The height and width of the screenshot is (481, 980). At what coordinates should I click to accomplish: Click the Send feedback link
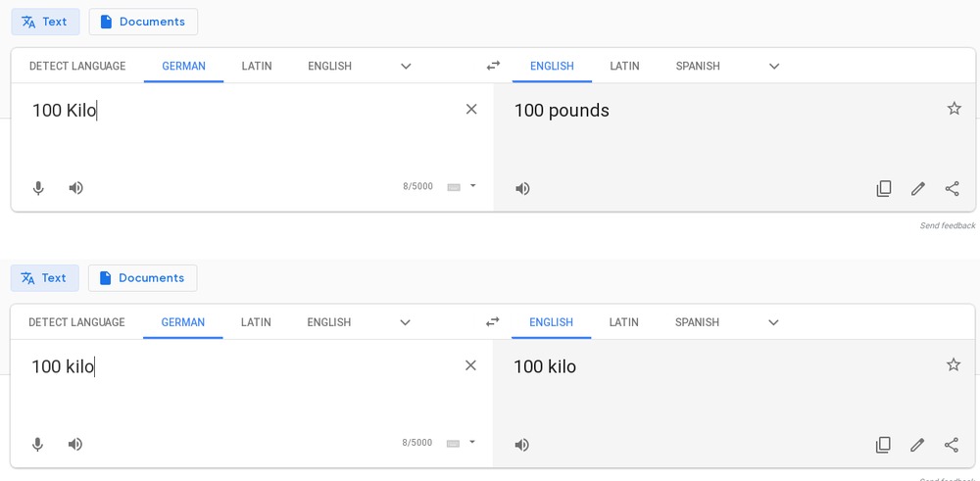947,225
